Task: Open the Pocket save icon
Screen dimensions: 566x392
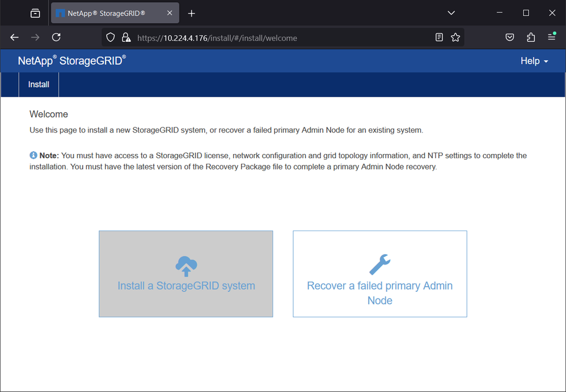Action: click(510, 37)
